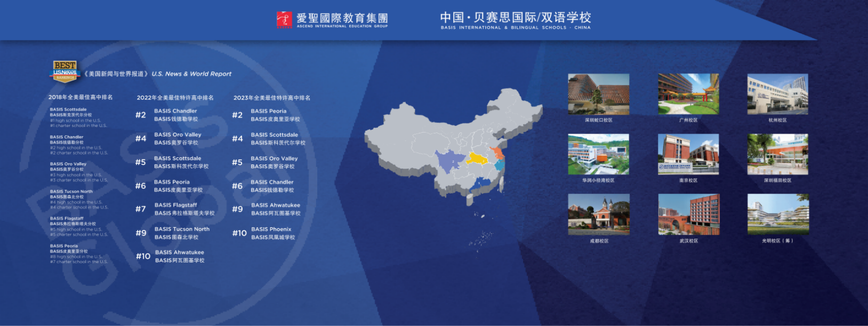Select the 2022年全美最佳特许高中排名 column heading
Viewport: 868px width, 326px height.
pyautogui.click(x=175, y=98)
